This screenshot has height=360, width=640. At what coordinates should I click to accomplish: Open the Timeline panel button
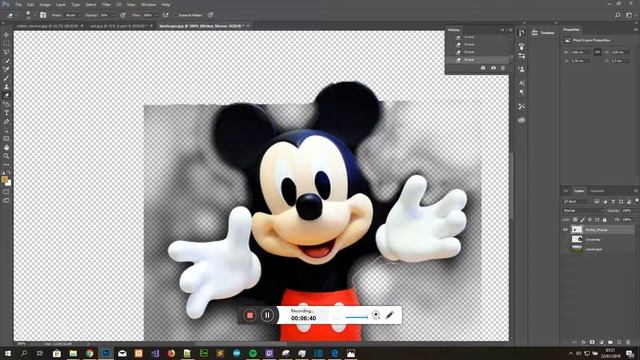[x=544, y=33]
